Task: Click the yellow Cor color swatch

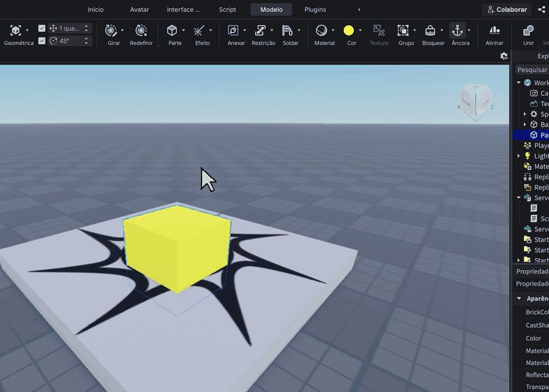Action: [x=349, y=31]
